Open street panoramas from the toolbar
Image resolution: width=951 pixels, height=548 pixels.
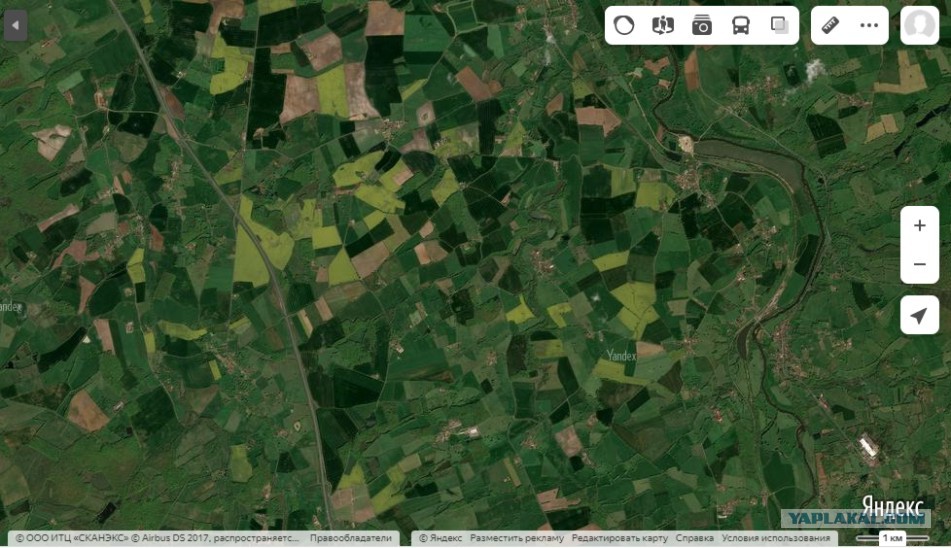[x=663, y=25]
